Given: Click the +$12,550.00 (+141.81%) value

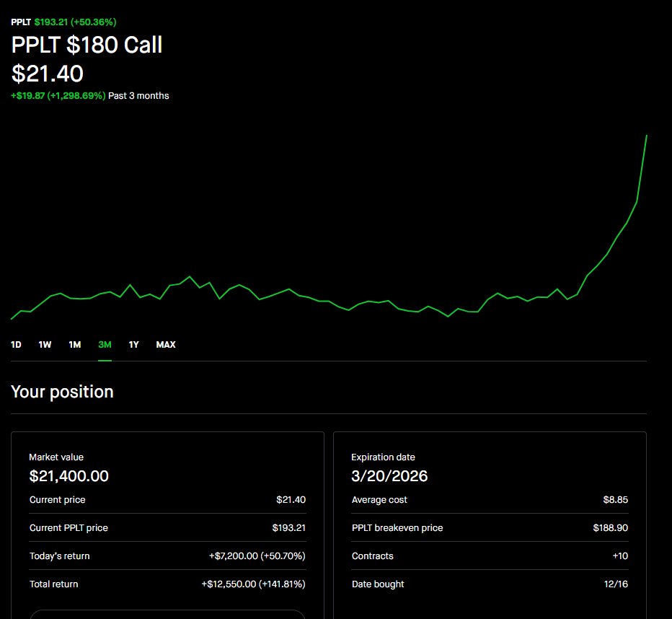Looking at the screenshot, I should [x=253, y=584].
